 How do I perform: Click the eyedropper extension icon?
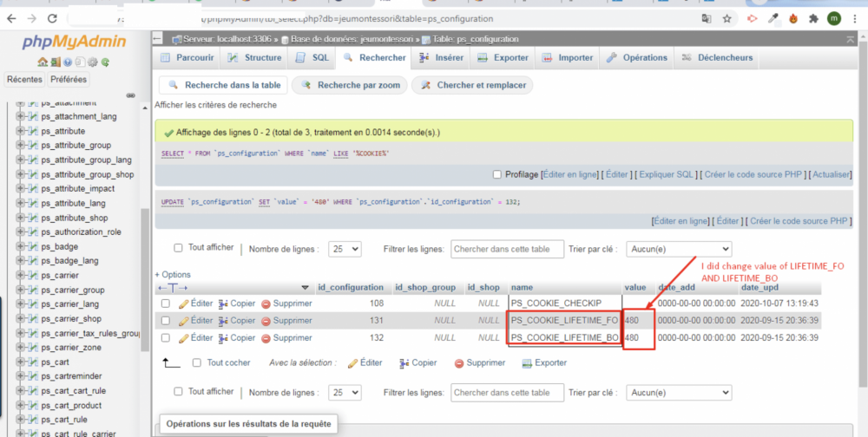pyautogui.click(x=773, y=19)
